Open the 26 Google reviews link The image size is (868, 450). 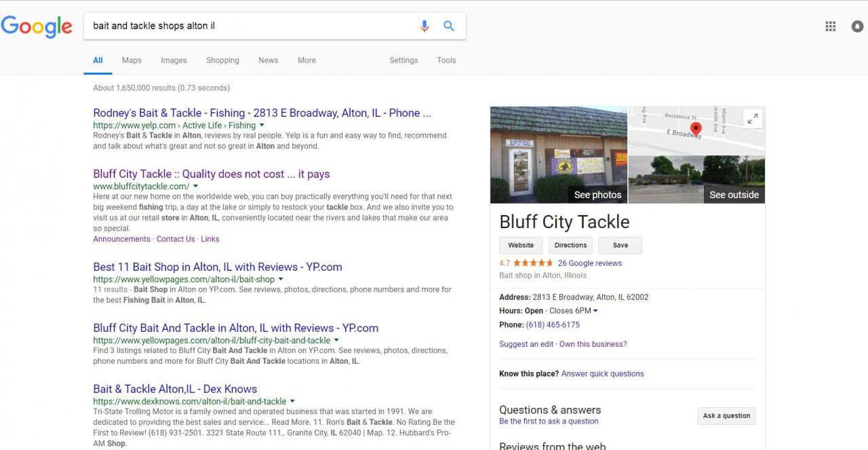[x=589, y=263]
